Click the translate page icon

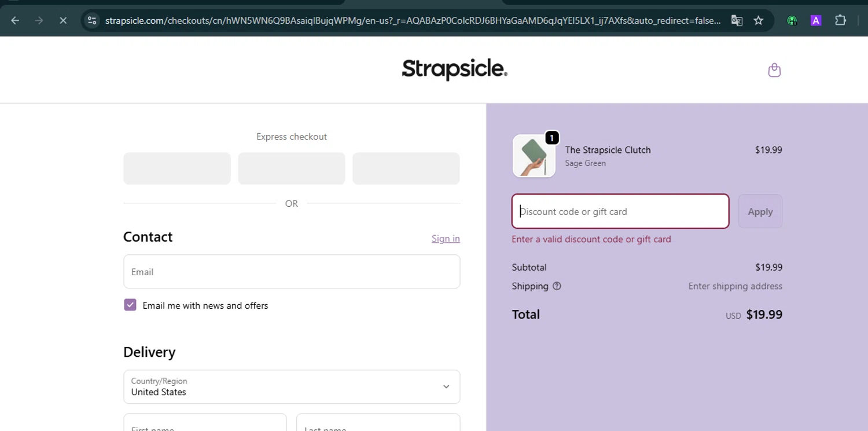click(x=737, y=20)
